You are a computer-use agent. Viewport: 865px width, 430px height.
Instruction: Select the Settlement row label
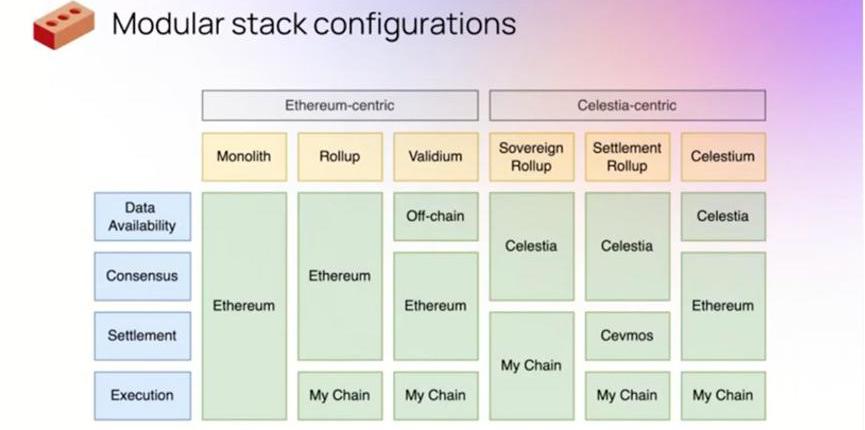click(142, 336)
